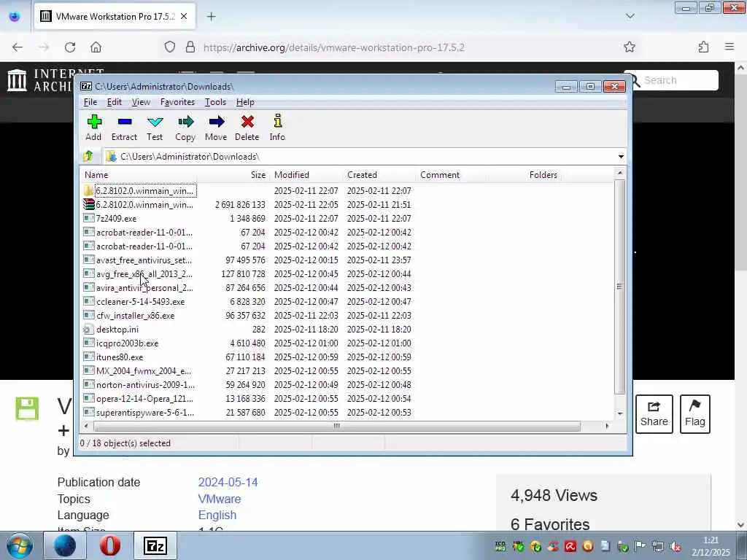747x560 pixels.
Task: Open a new browser tab
Action: tap(211, 17)
